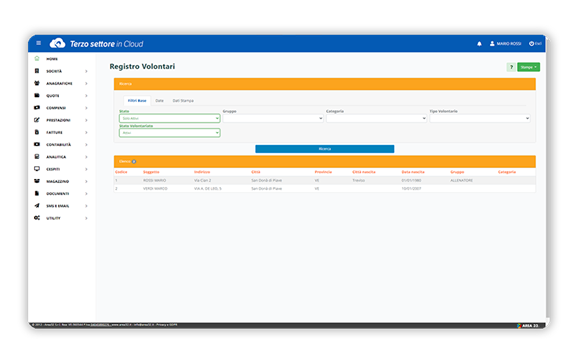The image size is (576, 362).
Task: Click the Magazzino sidebar icon
Action: pos(37,181)
